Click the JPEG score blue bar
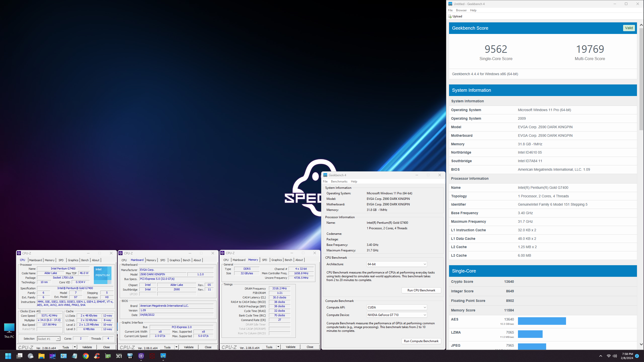This screenshot has width=644, height=362. pyautogui.click(x=532, y=346)
